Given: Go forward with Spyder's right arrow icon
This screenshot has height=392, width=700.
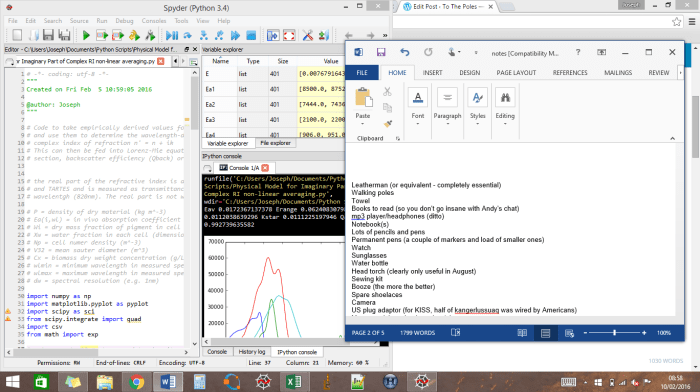Looking at the screenshot, I should coord(370,35).
